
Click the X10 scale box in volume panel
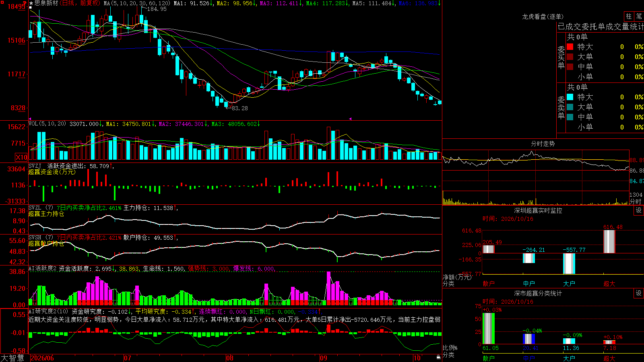point(21,157)
